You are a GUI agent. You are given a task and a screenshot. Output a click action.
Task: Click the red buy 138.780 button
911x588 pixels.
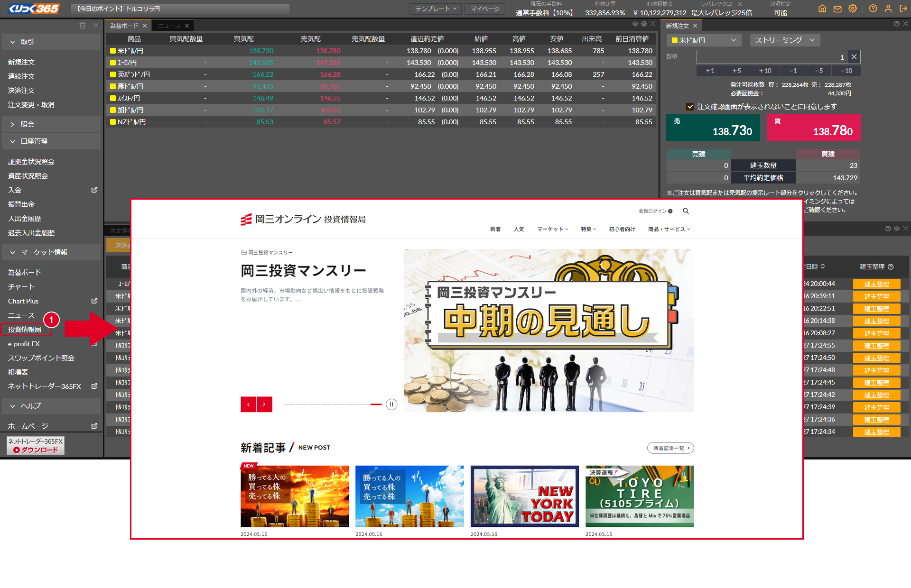pos(813,128)
